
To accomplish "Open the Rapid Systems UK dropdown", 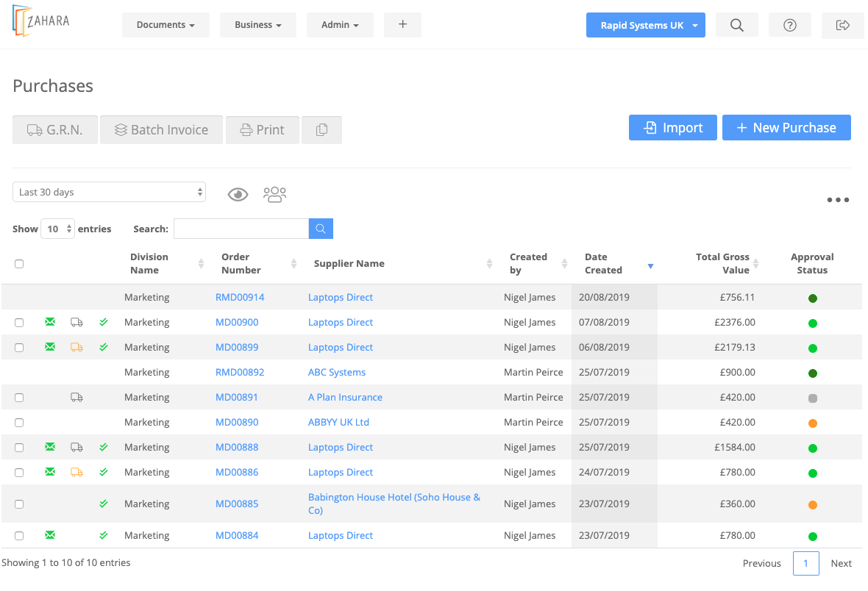I will (x=645, y=25).
